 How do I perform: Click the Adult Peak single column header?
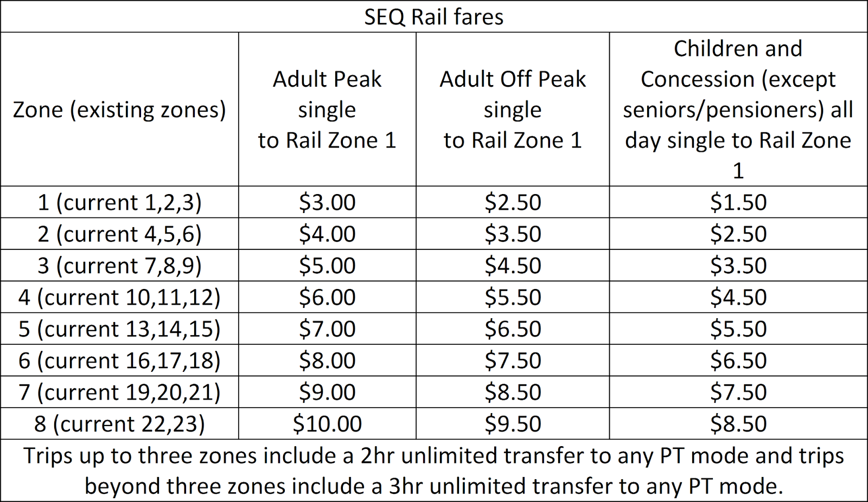[x=327, y=110]
